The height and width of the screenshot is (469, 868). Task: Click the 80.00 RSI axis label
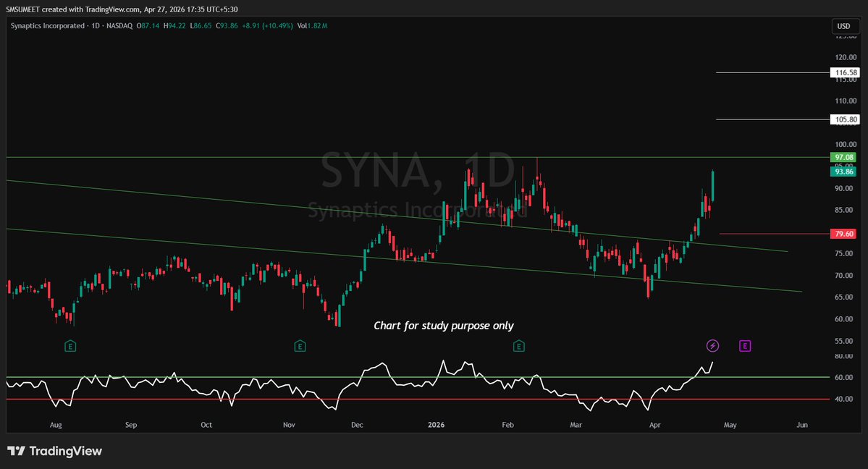[843, 356]
